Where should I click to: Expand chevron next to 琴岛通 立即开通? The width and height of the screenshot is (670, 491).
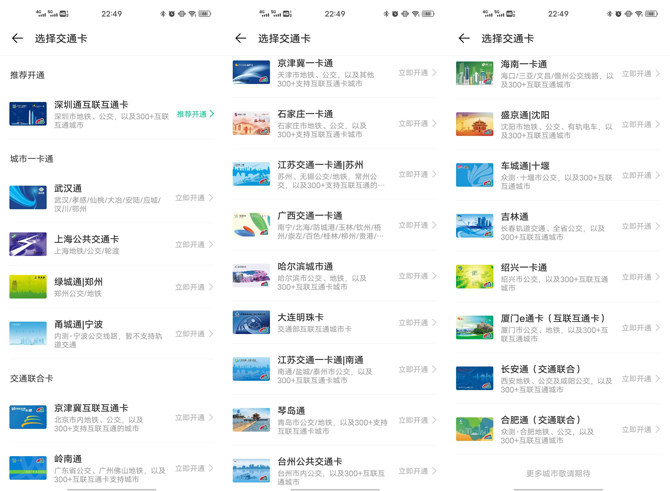tap(434, 420)
